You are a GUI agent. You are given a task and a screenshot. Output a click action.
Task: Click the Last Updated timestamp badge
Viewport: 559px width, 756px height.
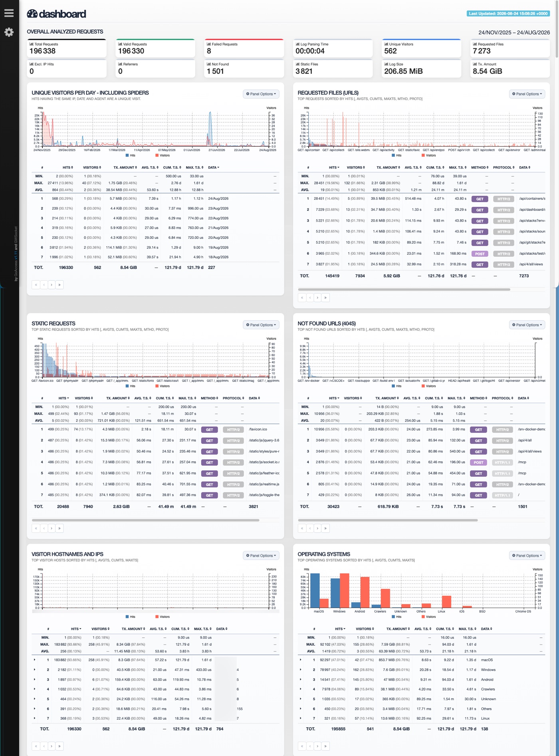point(508,14)
